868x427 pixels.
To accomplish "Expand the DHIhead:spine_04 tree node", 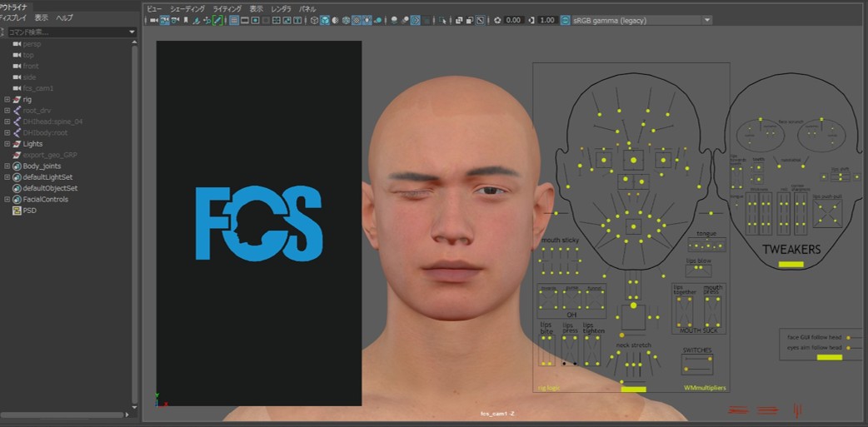I will pos(7,122).
